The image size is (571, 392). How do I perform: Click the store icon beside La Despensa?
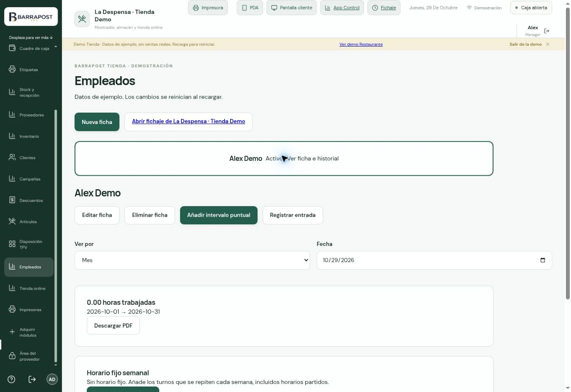click(x=82, y=19)
